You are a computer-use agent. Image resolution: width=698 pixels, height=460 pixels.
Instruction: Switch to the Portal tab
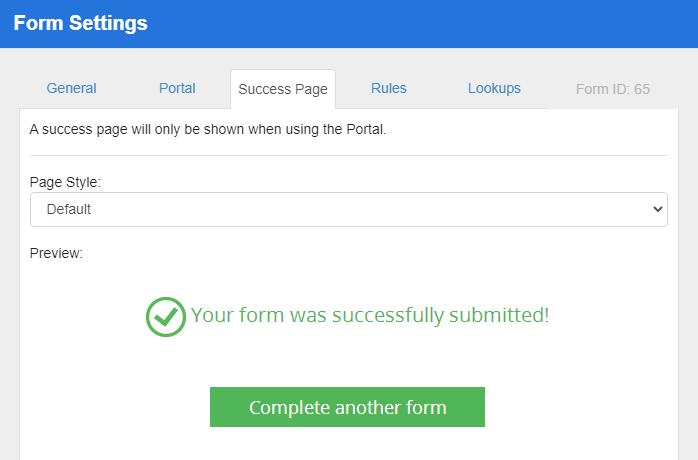177,88
